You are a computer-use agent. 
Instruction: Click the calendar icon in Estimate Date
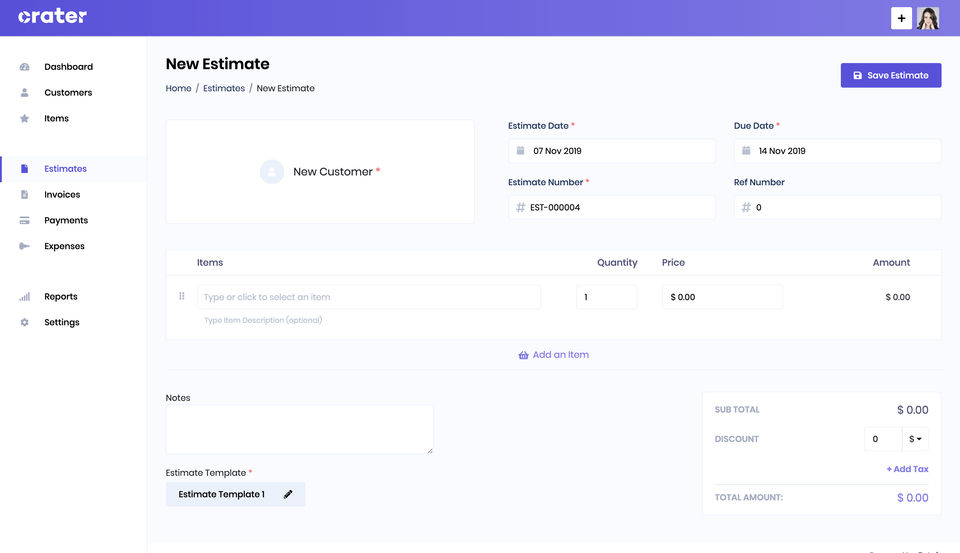click(520, 151)
